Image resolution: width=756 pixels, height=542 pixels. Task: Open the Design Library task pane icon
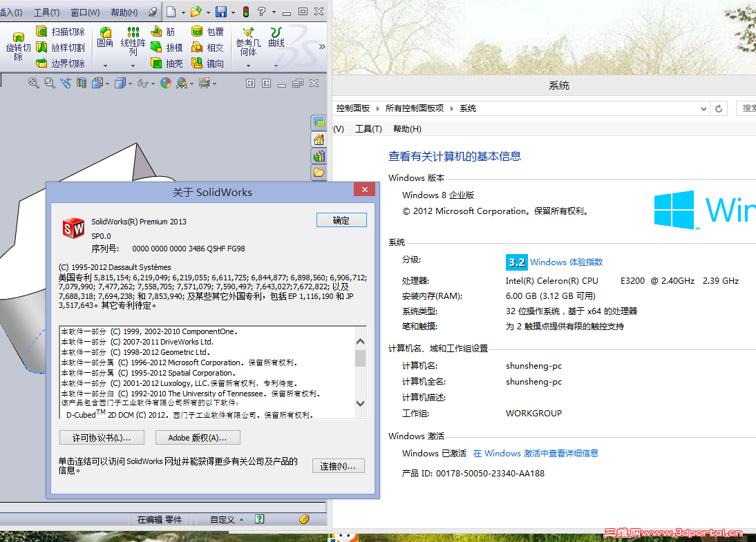[319, 156]
